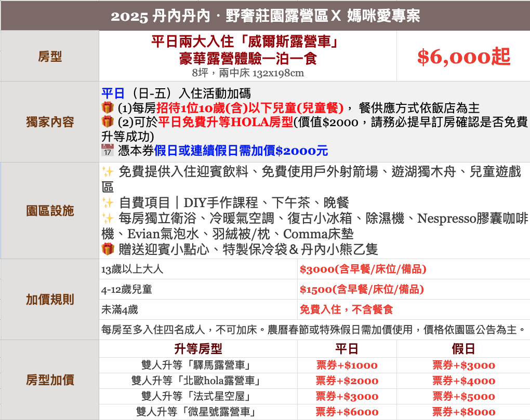Screen dimensions: 530x420
Task: Click the gift icon before the free HOLA upgrade line
Action: tap(108, 122)
